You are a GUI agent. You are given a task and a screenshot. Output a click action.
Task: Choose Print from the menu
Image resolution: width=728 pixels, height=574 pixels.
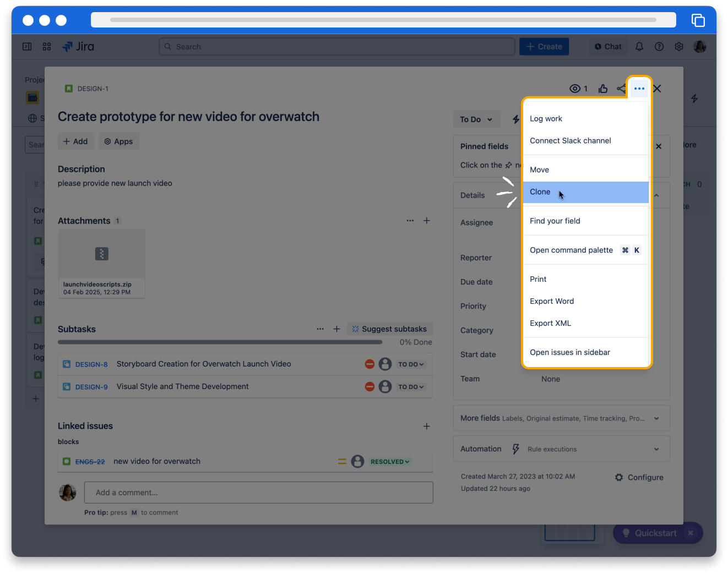(585, 280)
